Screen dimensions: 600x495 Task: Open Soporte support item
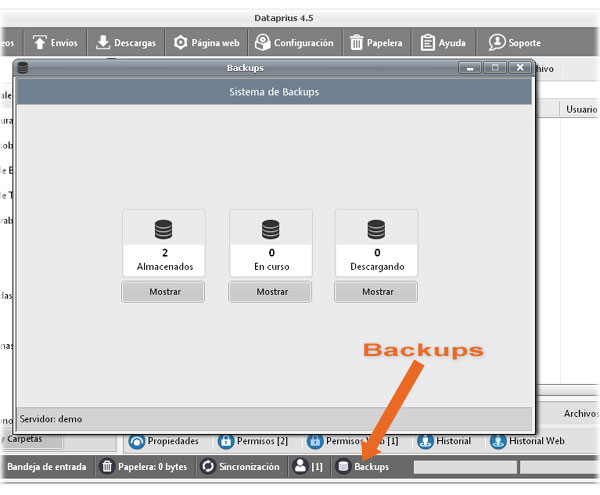click(x=515, y=42)
